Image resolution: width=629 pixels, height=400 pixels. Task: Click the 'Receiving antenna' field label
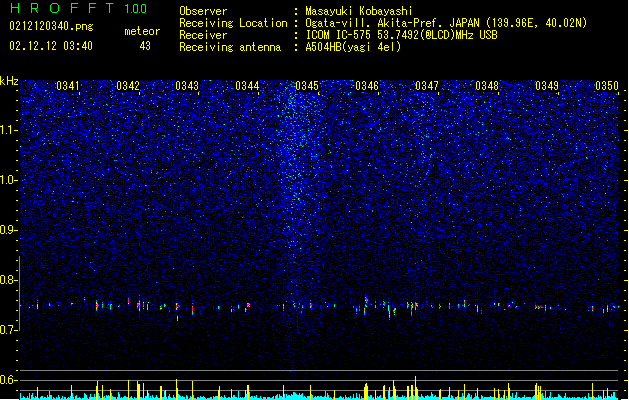[230, 47]
